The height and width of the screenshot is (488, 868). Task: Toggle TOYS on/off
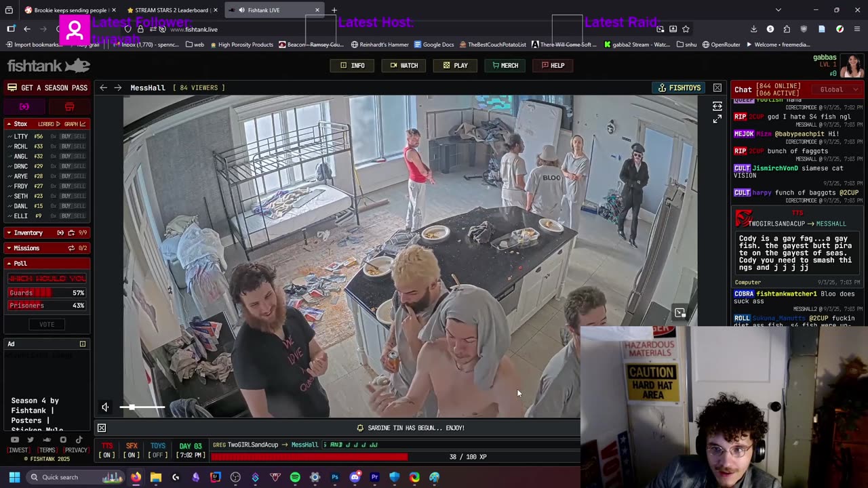tap(158, 450)
